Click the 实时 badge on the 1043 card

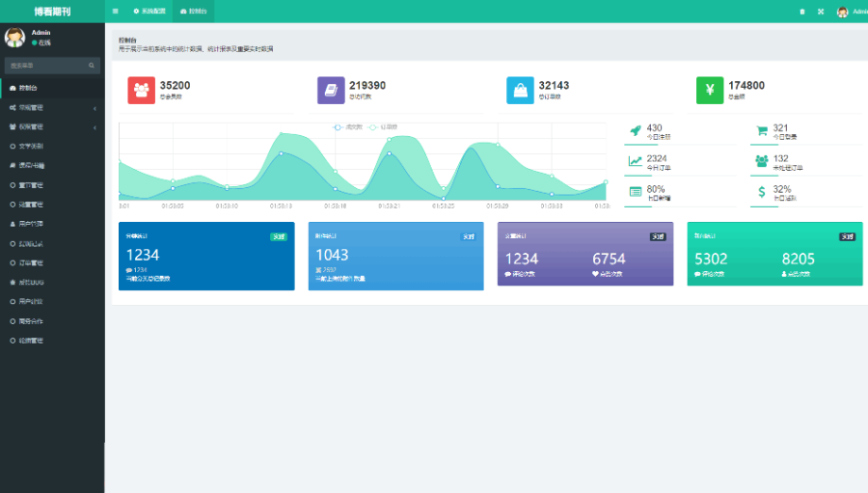pyautogui.click(x=469, y=236)
